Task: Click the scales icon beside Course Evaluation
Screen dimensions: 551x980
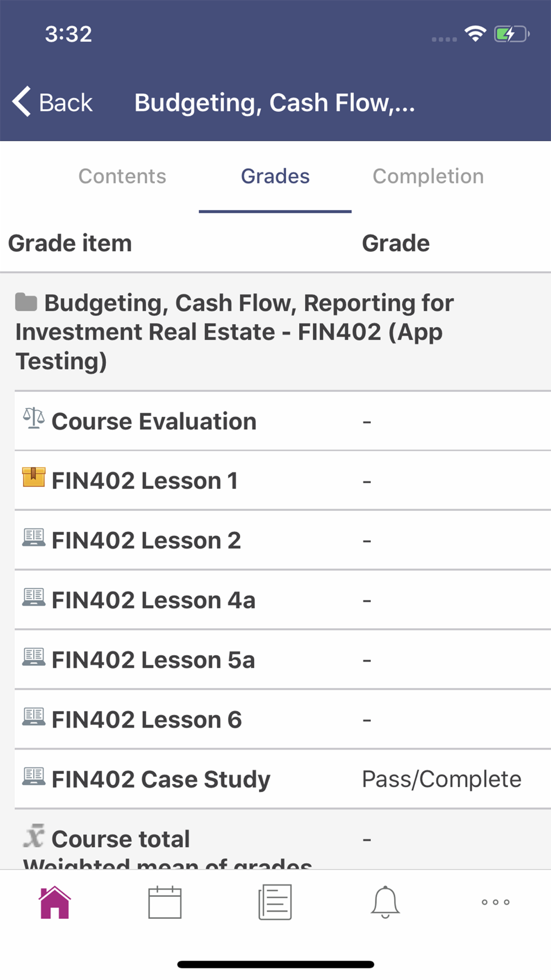Action: tap(34, 418)
